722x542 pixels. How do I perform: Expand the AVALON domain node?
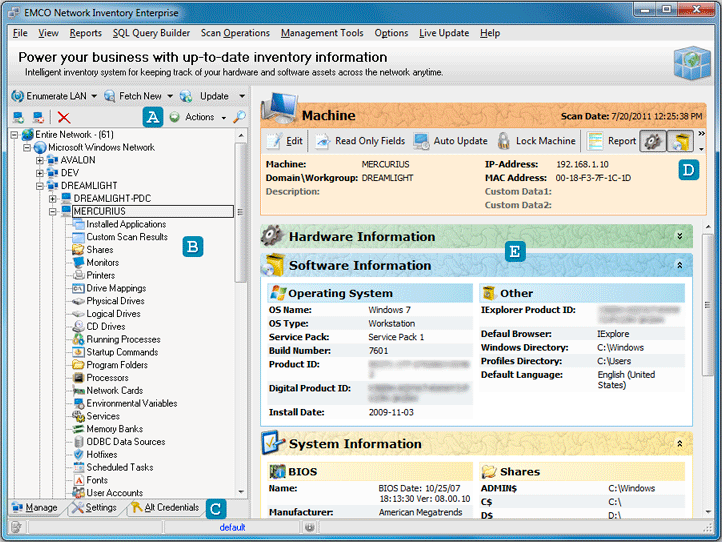(40, 160)
